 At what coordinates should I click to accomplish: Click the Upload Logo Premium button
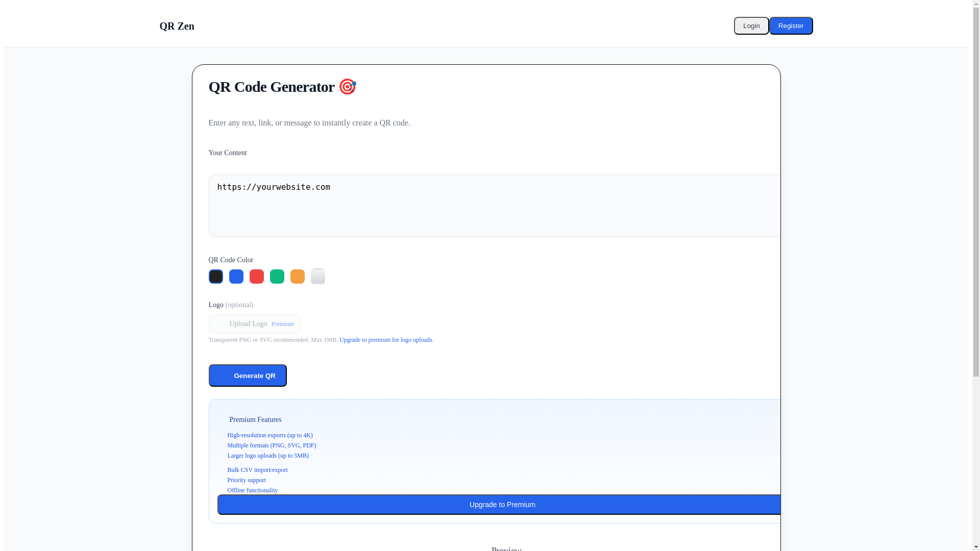point(254,324)
